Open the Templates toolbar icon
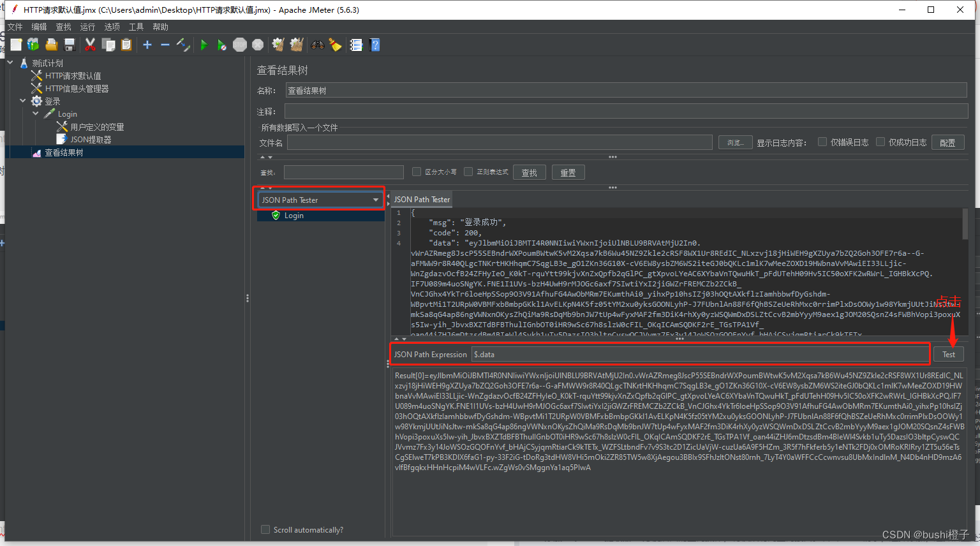Viewport: 980px width, 546px height. (x=33, y=45)
